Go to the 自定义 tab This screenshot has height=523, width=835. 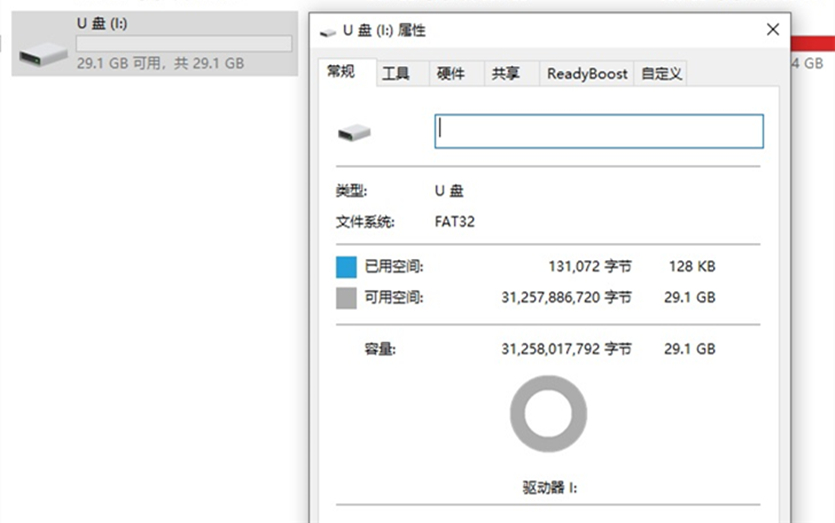(x=661, y=74)
